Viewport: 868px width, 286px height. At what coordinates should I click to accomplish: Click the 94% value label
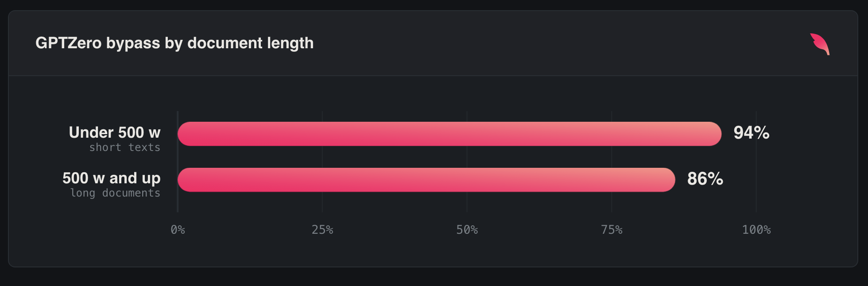752,133
